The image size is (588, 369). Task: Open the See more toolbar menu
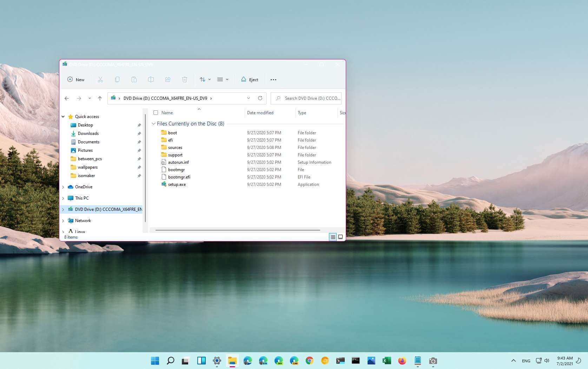[273, 79]
